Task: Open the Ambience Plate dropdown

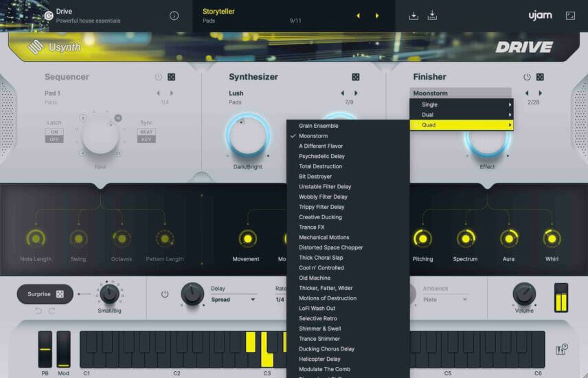Action: (444, 300)
